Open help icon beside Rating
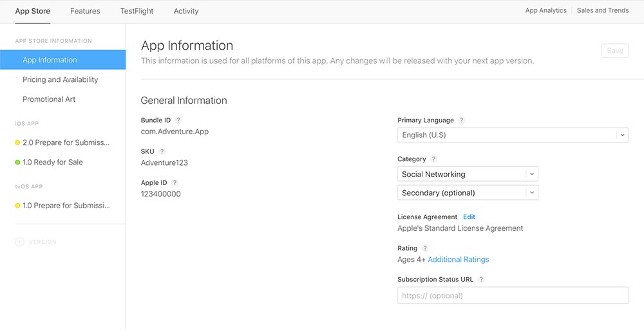This screenshot has width=644, height=330. [425, 248]
